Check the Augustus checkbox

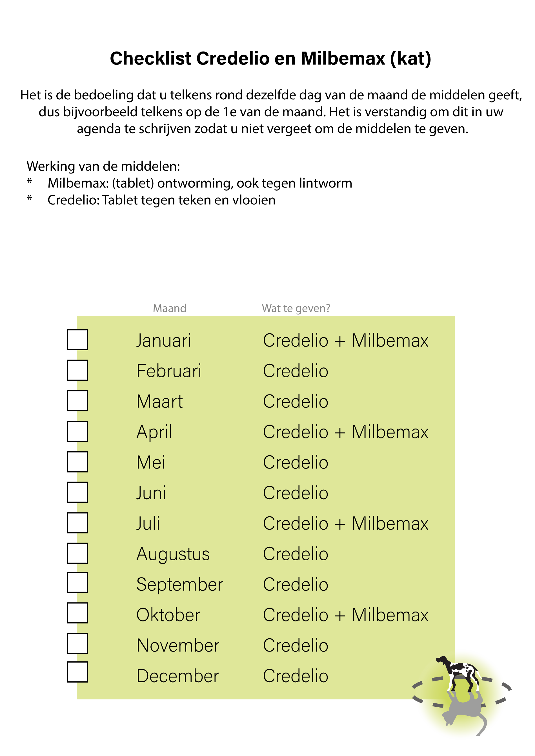pos(77,553)
